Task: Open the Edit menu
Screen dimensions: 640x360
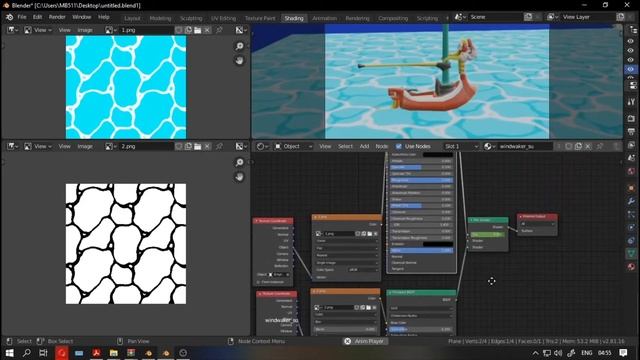Action: tap(38, 17)
